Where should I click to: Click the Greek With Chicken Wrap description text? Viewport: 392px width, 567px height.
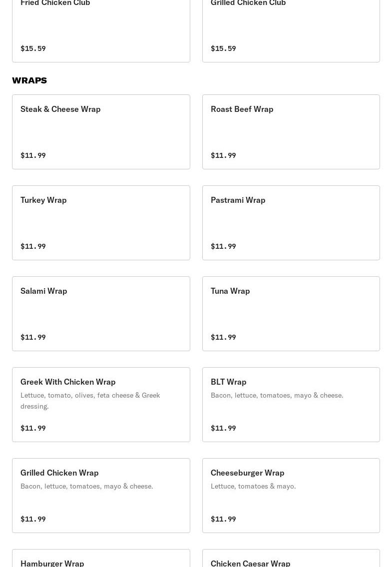pos(90,401)
